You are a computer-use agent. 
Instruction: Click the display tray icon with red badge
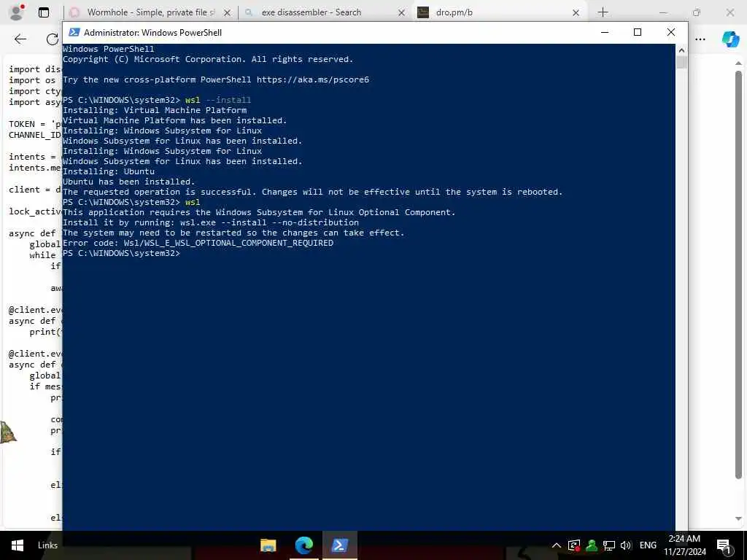(573, 545)
